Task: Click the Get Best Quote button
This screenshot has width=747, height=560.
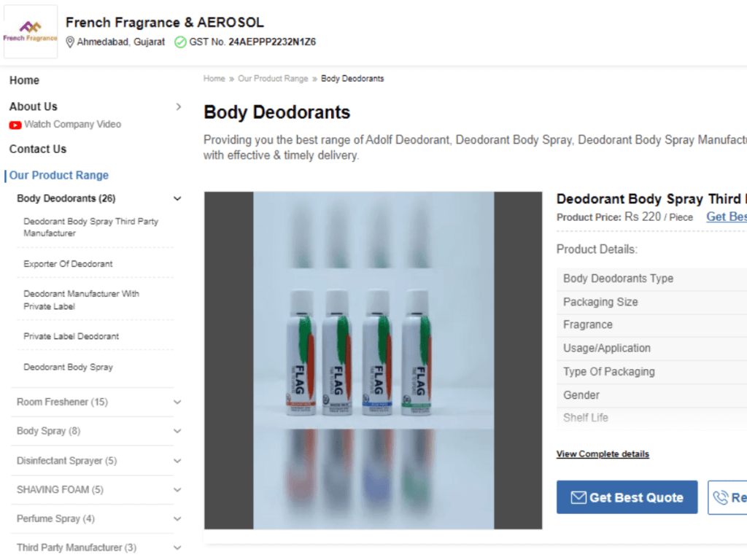Action: pyautogui.click(x=627, y=497)
